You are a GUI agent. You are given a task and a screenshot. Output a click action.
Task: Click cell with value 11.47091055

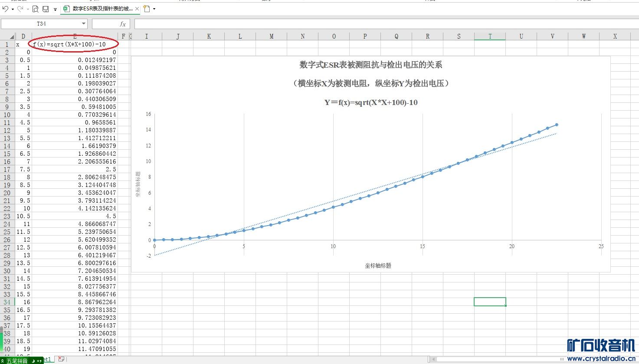pyautogui.click(x=75, y=349)
